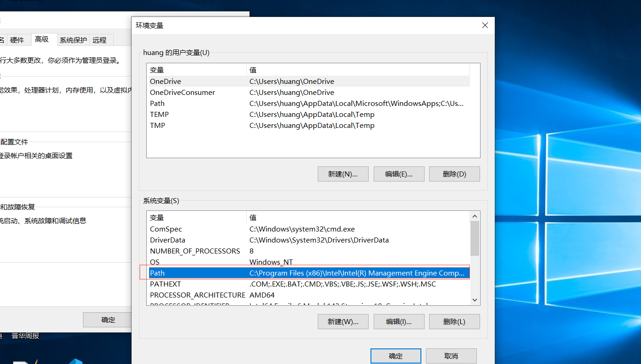This screenshot has height=364, width=641.
Task: Click 编辑(E)... under user variables
Action: pyautogui.click(x=399, y=174)
